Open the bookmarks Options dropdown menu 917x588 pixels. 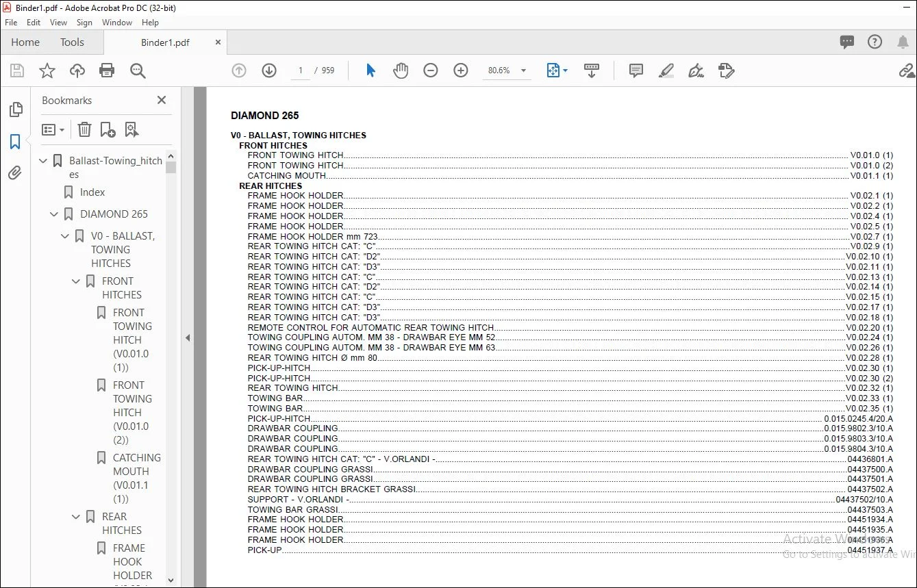[x=53, y=129]
